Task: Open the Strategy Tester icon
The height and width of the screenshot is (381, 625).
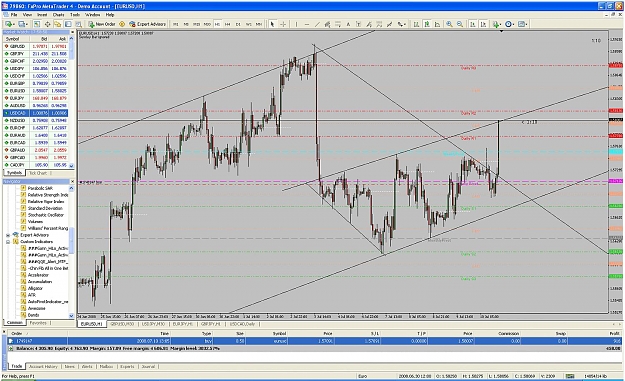Action: point(79,24)
